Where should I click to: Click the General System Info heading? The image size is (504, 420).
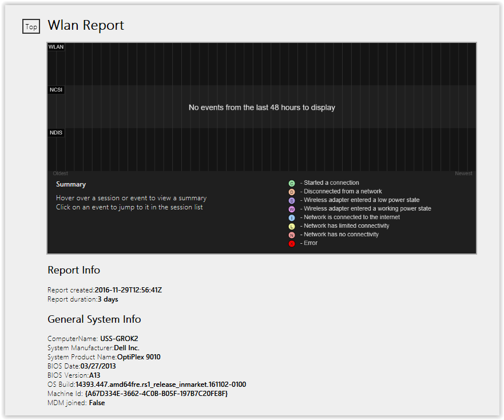94,319
